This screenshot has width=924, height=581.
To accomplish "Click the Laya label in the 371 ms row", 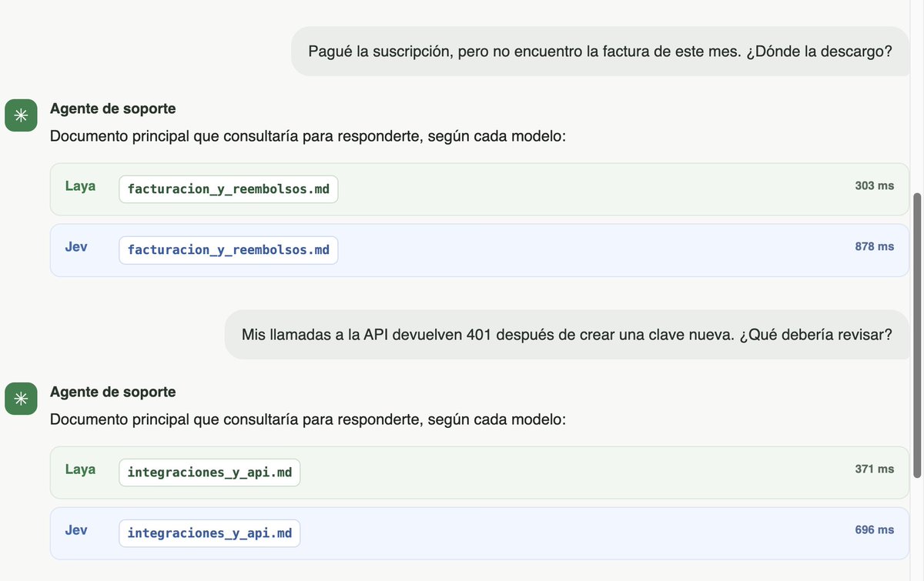I will point(80,469).
